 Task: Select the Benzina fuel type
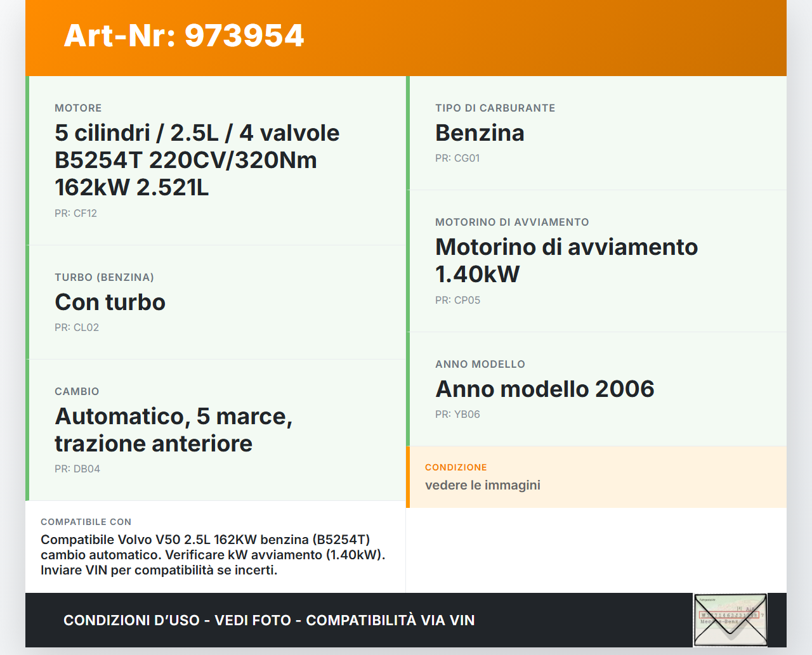point(479,133)
